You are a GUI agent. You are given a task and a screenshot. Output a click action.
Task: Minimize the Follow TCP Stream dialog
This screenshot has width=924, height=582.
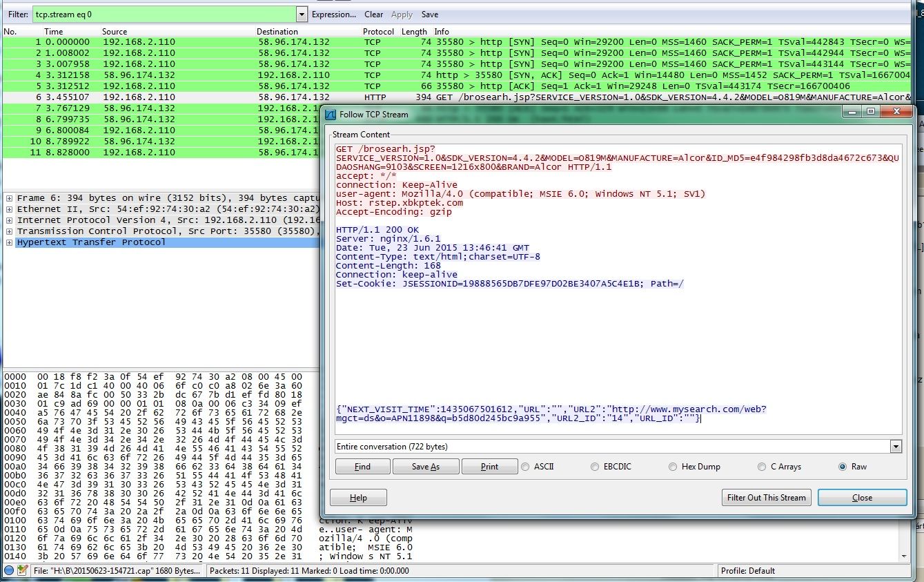click(854, 112)
